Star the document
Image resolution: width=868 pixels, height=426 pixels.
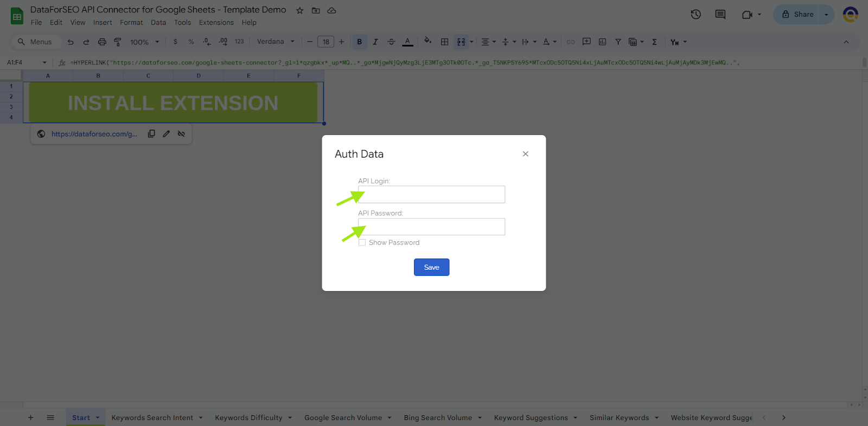tap(299, 10)
